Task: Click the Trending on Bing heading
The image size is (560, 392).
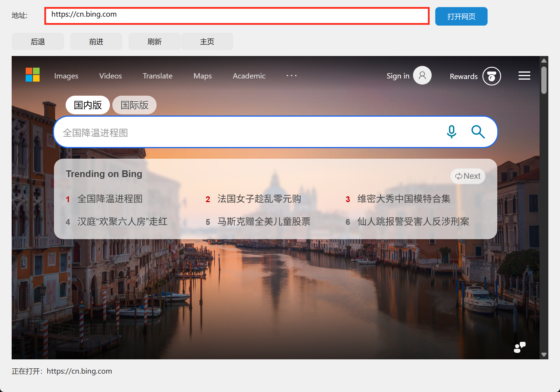Action: click(104, 174)
